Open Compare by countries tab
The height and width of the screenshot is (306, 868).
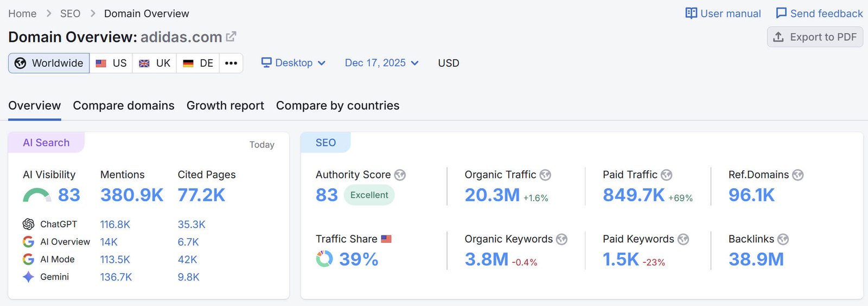pyautogui.click(x=337, y=106)
